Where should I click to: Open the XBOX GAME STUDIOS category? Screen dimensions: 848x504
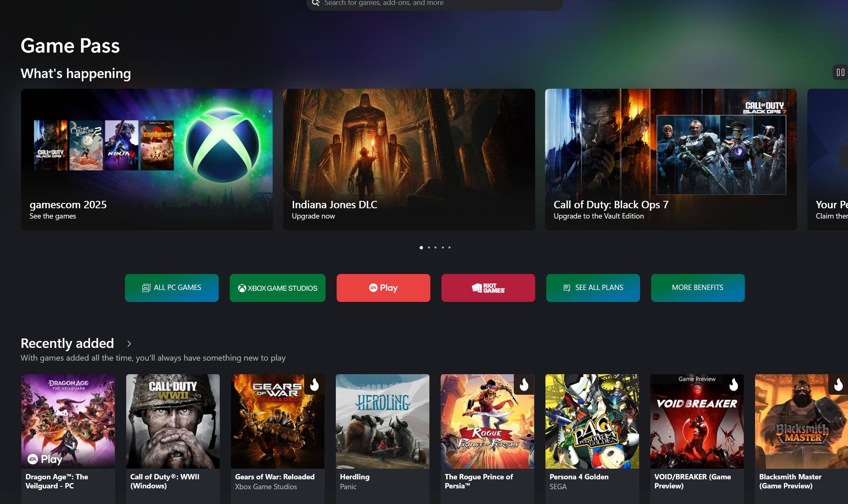point(277,288)
